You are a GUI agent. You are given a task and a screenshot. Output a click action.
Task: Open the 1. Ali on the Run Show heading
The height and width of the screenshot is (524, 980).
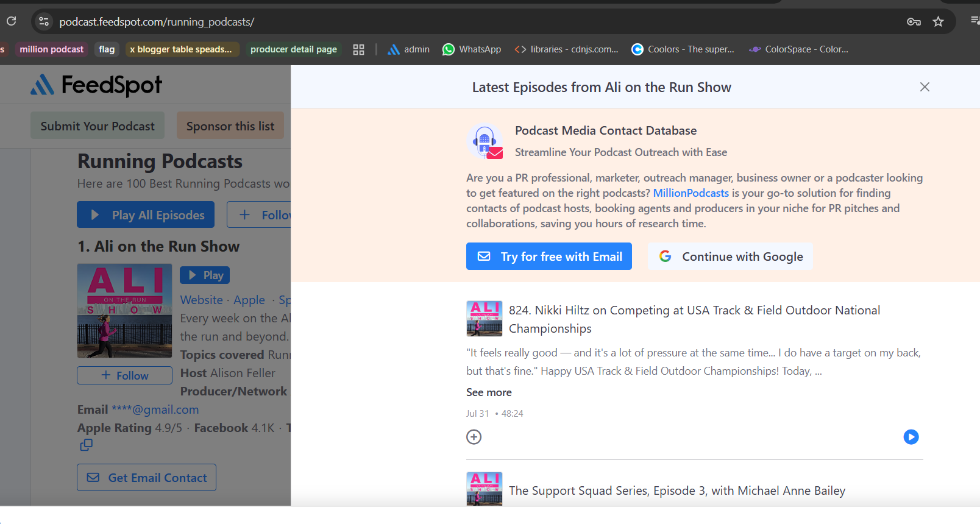coord(158,246)
